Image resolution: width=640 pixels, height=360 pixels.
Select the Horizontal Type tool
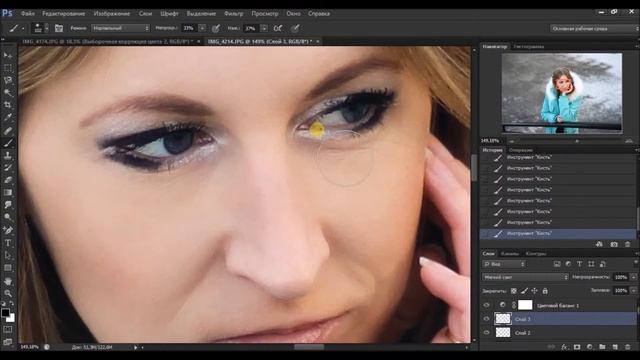click(x=8, y=243)
